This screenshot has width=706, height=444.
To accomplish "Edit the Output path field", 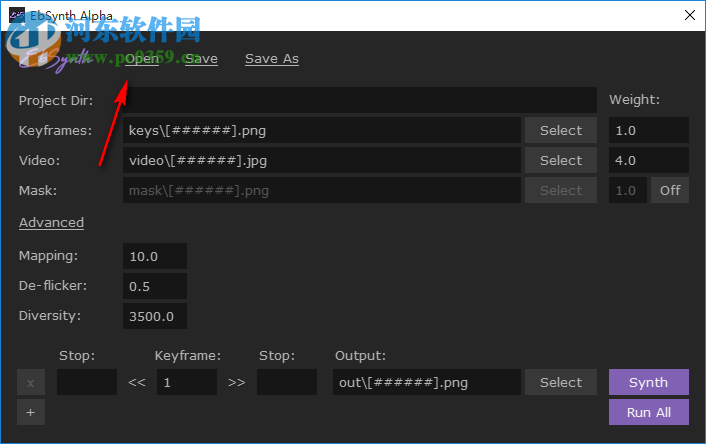I will pos(427,382).
